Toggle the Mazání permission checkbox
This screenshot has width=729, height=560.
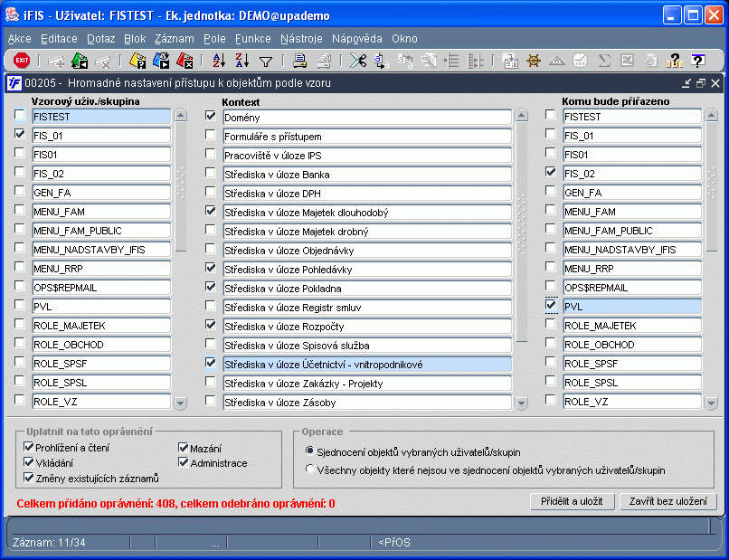[x=184, y=448]
